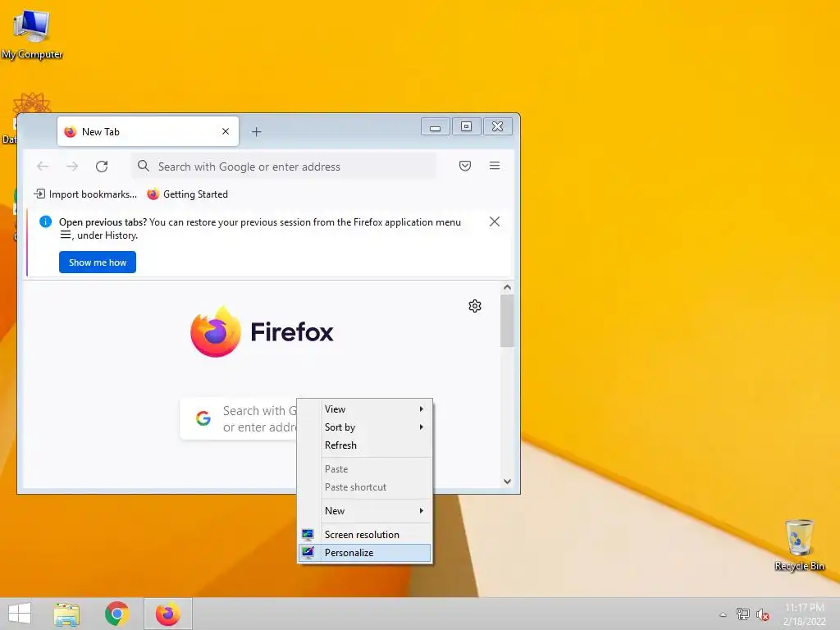840x630 pixels.
Task: Open File Explorer from taskbar
Action: pos(66,614)
